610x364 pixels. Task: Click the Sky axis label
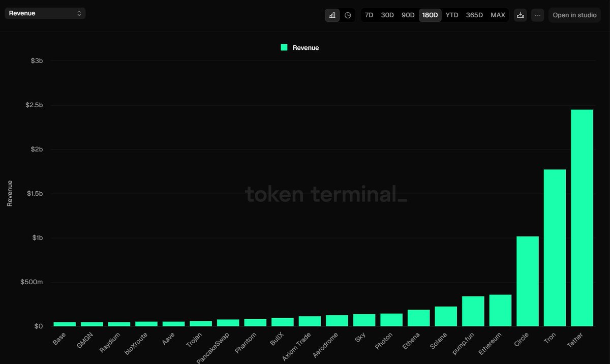(360, 337)
